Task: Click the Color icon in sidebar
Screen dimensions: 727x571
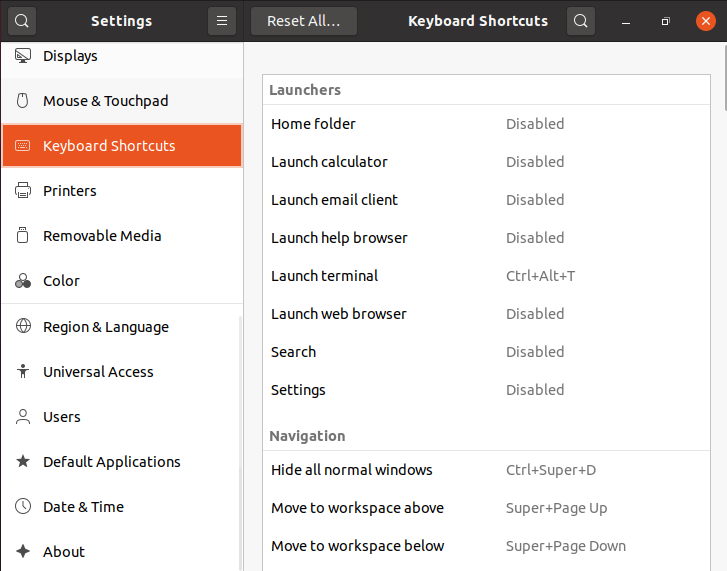Action: click(x=23, y=281)
